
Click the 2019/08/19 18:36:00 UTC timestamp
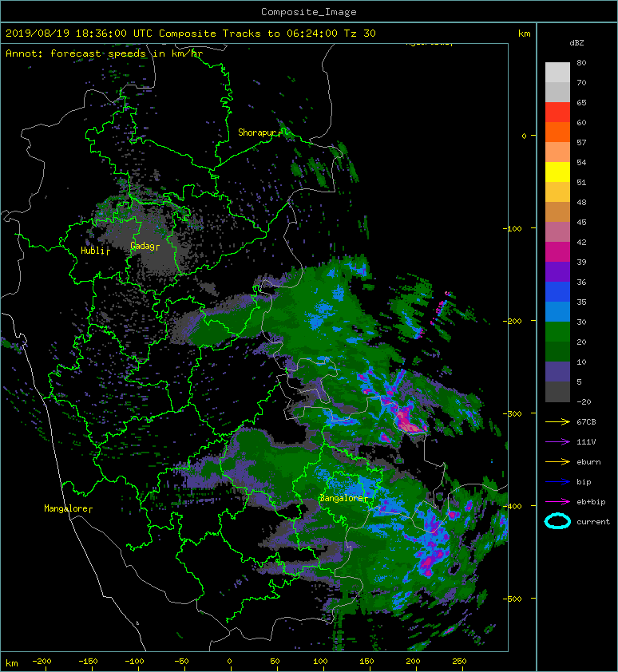[x=79, y=34]
